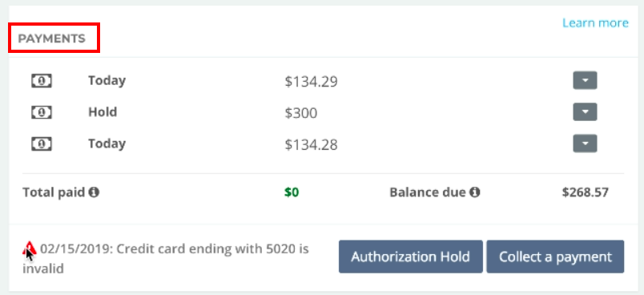Click the green $0 total paid value

[292, 192]
